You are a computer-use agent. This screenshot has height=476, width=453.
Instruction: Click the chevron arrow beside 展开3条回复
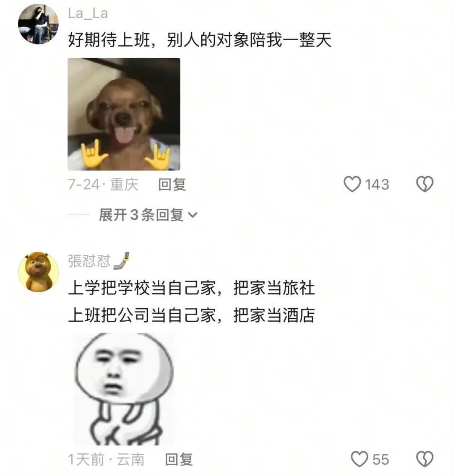[193, 215]
